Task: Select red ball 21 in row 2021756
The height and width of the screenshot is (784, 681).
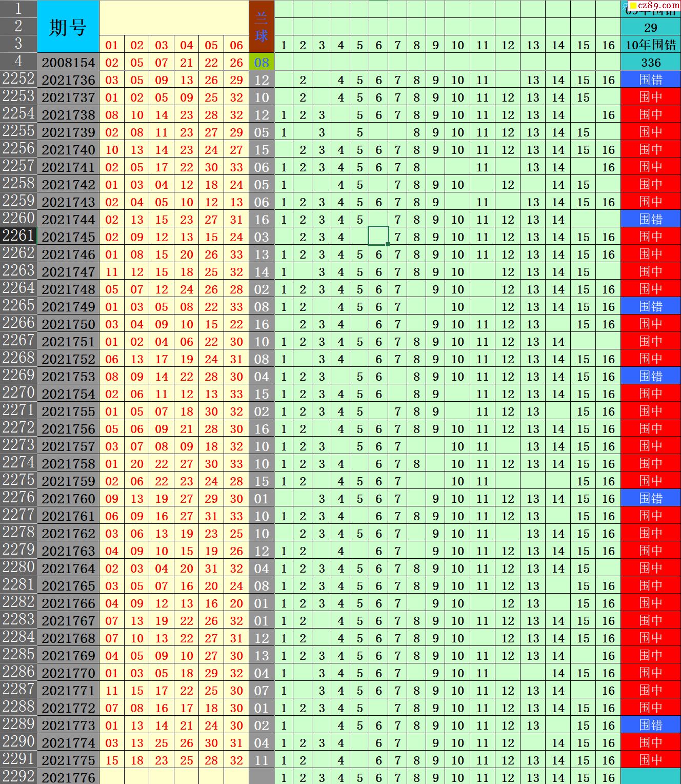Action: click(187, 428)
